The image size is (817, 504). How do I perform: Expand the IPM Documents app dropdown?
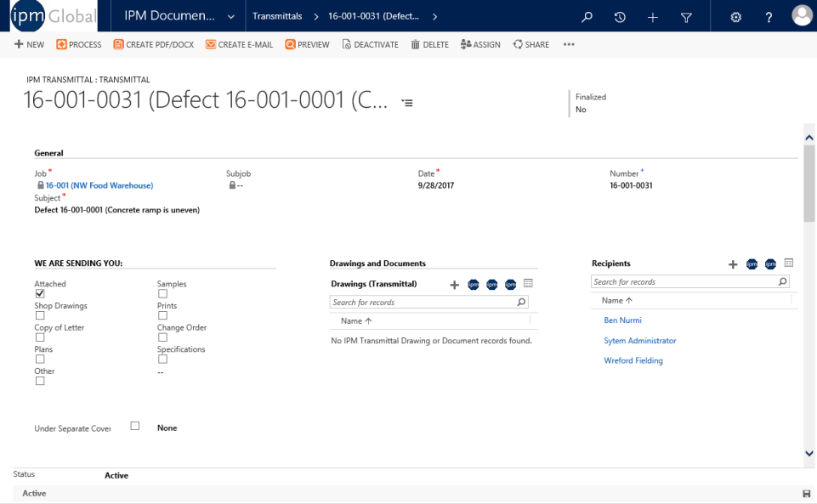(231, 17)
